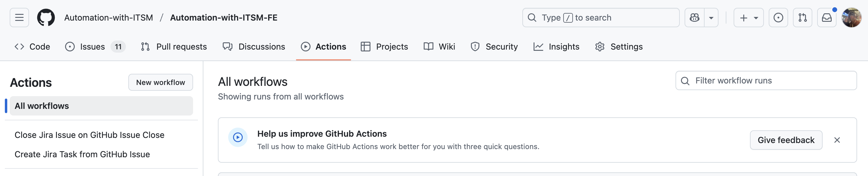This screenshot has width=868, height=176.
Task: Select Close Jira Issue on GitHub Issue Close workflow
Action: click(89, 135)
